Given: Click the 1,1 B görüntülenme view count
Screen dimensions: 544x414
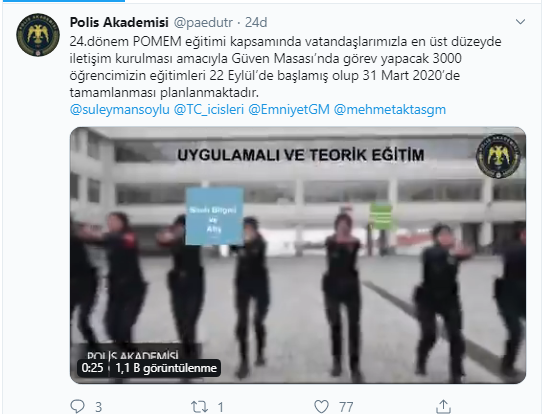Looking at the screenshot, I should [x=166, y=368].
